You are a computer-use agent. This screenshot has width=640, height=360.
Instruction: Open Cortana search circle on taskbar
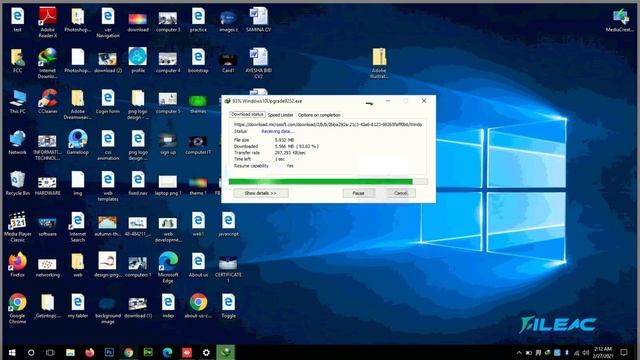[x=31, y=352]
